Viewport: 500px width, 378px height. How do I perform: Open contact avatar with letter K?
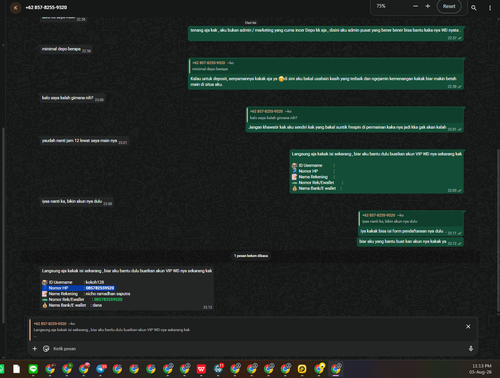pyautogui.click(x=15, y=7)
